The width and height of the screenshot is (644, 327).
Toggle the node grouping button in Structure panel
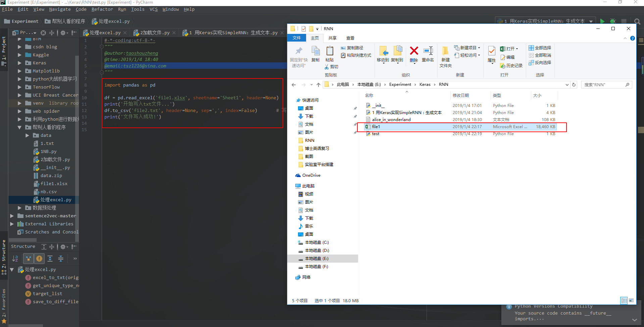click(29, 258)
